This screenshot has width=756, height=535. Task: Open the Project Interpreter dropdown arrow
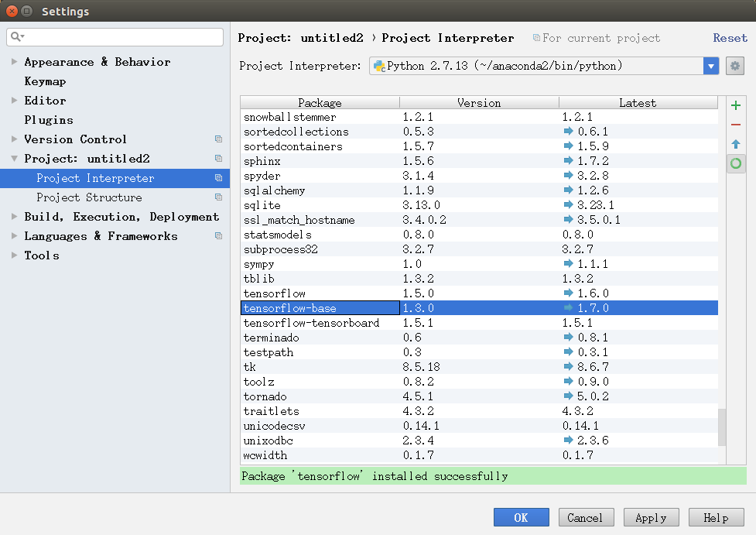pyautogui.click(x=710, y=66)
